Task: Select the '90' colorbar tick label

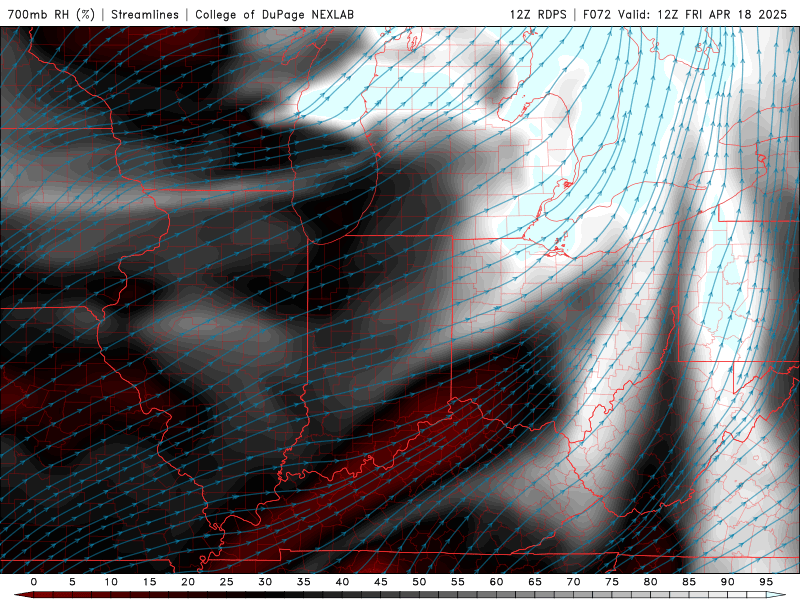Action: pos(727,582)
